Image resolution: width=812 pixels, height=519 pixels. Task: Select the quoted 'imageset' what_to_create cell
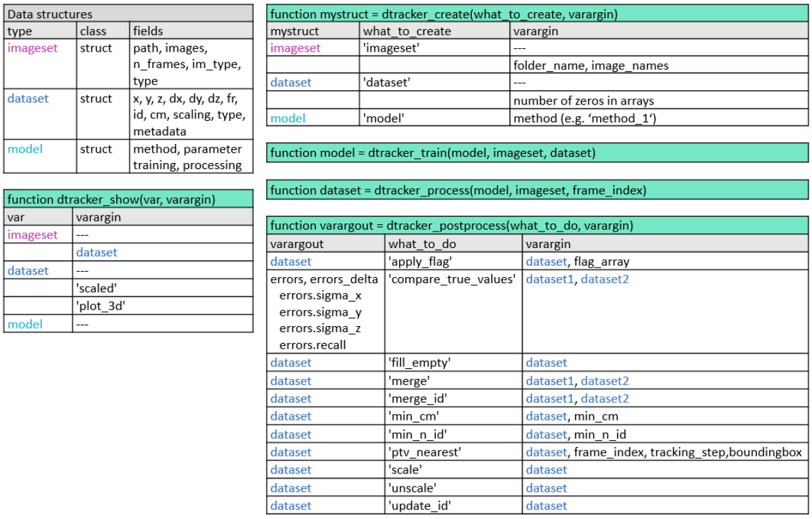(435, 48)
